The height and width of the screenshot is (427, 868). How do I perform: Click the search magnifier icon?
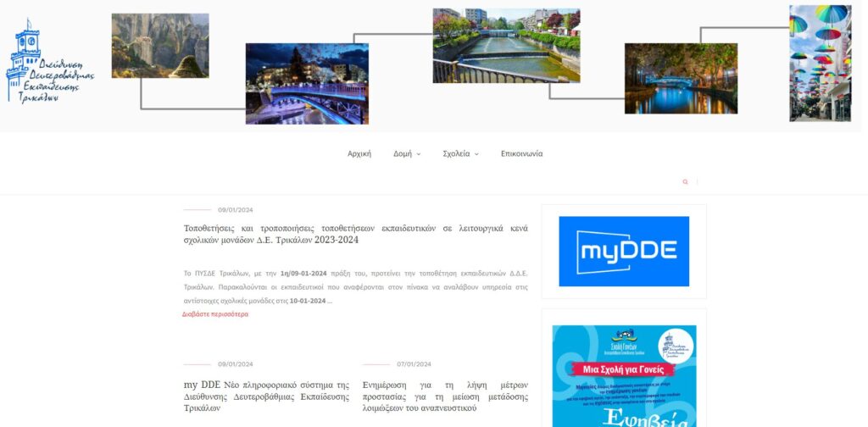(x=685, y=182)
